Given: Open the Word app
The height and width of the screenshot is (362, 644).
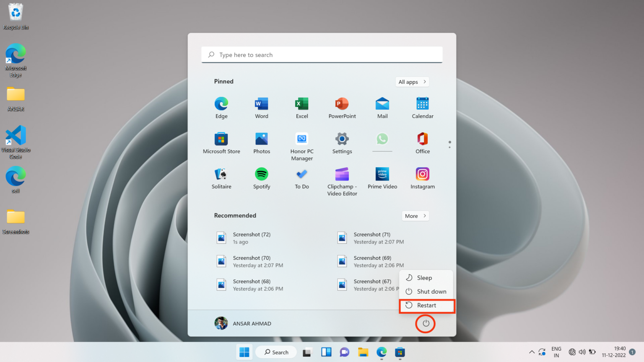Looking at the screenshot, I should [x=261, y=104].
